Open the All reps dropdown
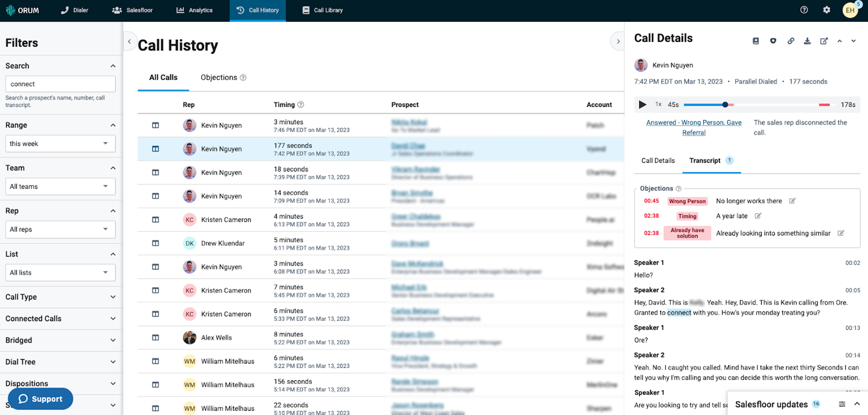Viewport: 868px width, 415px height. click(x=60, y=229)
